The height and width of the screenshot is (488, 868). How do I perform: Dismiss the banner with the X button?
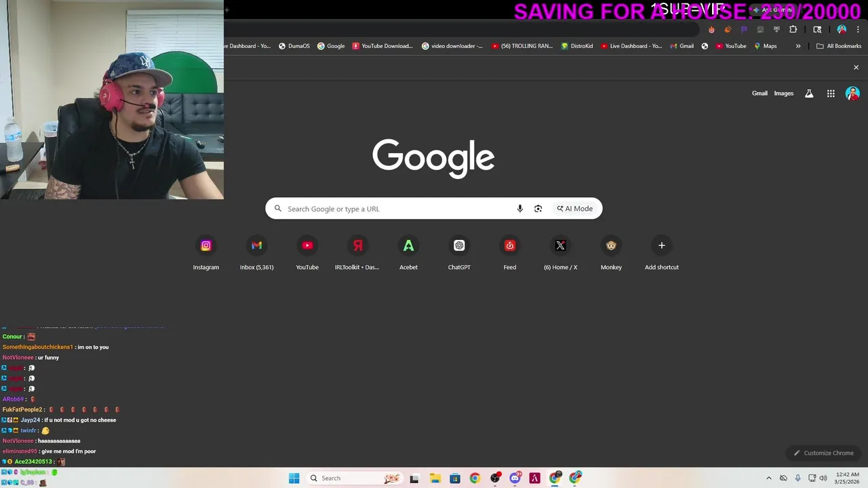(x=856, y=68)
